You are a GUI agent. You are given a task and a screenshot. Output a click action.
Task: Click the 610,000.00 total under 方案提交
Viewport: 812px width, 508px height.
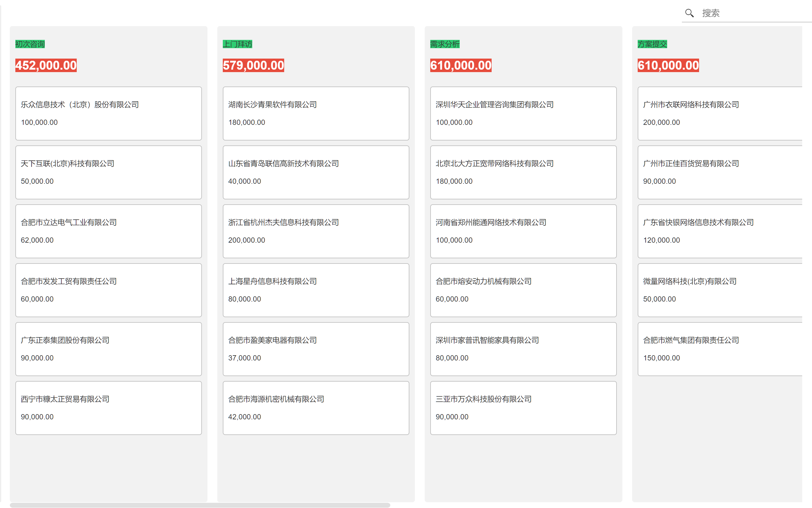tap(668, 65)
